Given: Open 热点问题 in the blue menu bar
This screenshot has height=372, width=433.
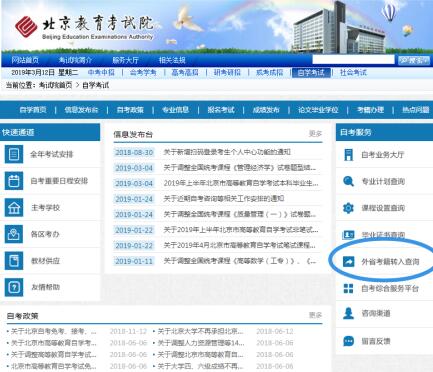Looking at the screenshot, I should pyautogui.click(x=416, y=110).
